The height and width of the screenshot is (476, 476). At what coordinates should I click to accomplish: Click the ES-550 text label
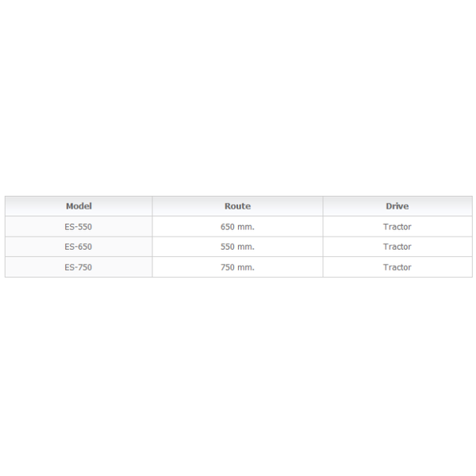pyautogui.click(x=78, y=227)
